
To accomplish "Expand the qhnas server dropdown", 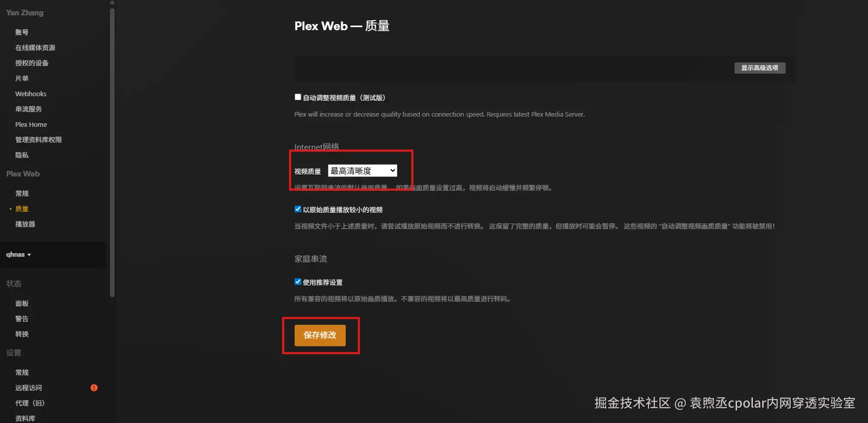I will tap(19, 255).
